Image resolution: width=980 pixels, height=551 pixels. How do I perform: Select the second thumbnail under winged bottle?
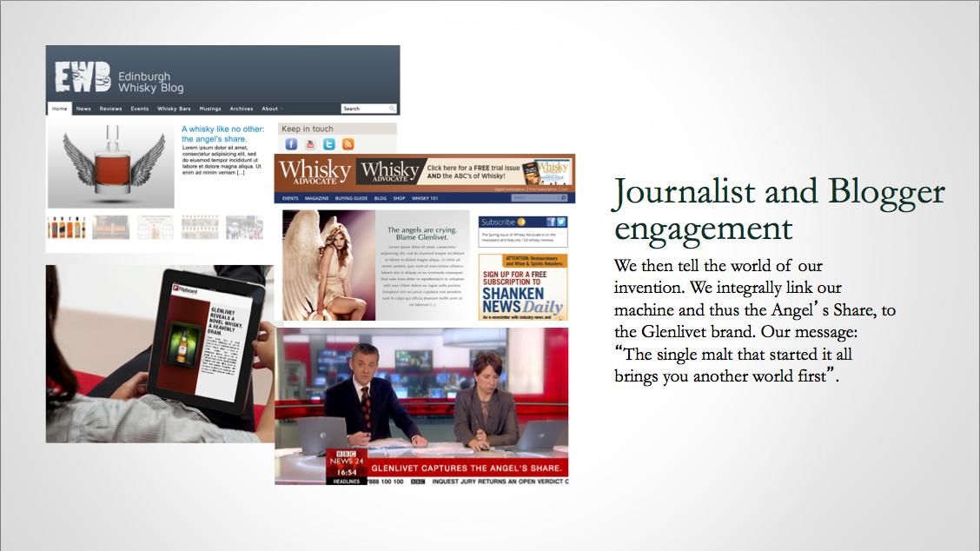[110, 228]
